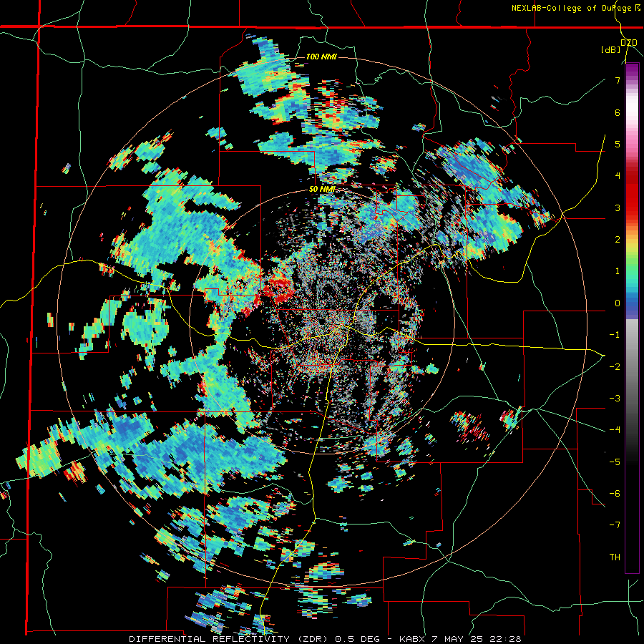Viewport: 644px width, 644px height.
Task: Click the -3 value on scale
Action: [615, 398]
